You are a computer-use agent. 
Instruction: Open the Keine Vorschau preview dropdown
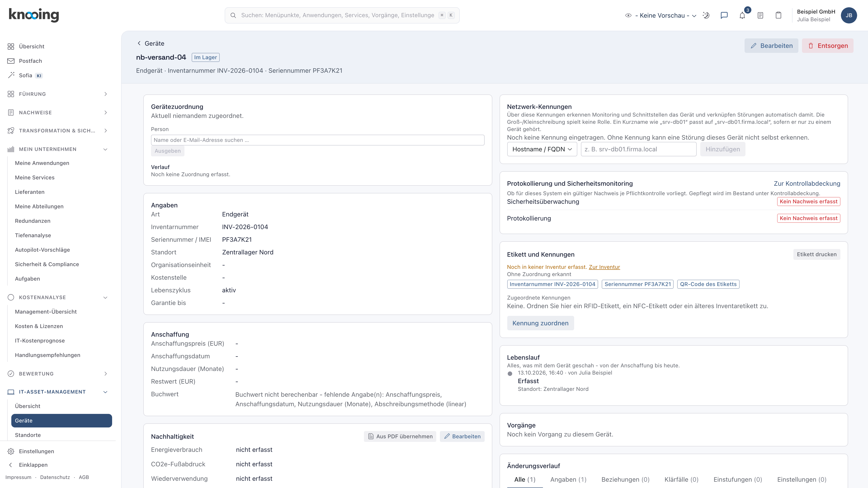click(660, 16)
